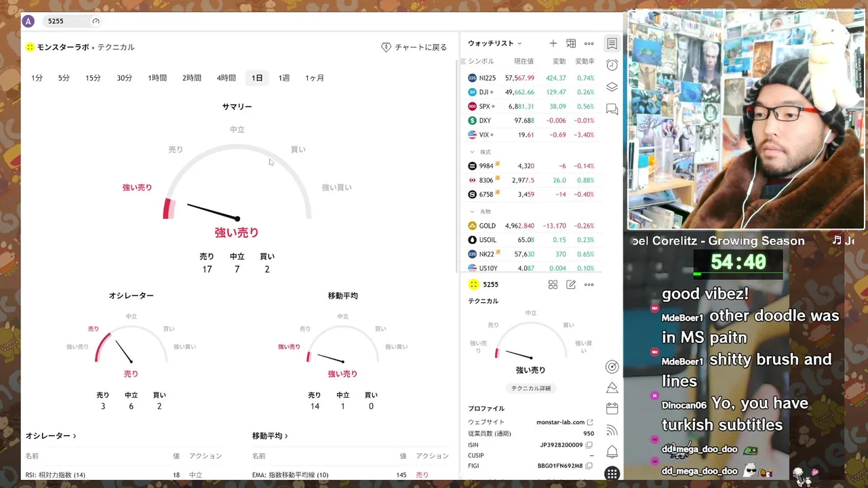Open three-dots menu in 5255 detail panel
868x488 pixels.
pos(589,285)
